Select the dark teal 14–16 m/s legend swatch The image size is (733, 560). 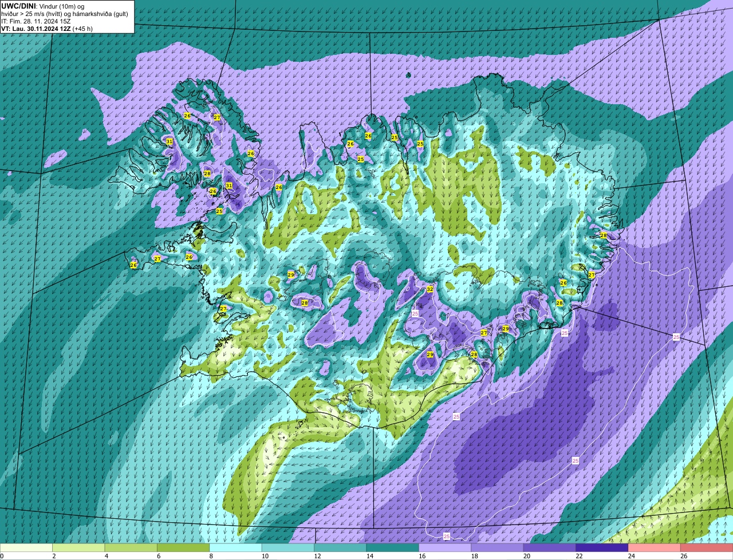(x=393, y=547)
